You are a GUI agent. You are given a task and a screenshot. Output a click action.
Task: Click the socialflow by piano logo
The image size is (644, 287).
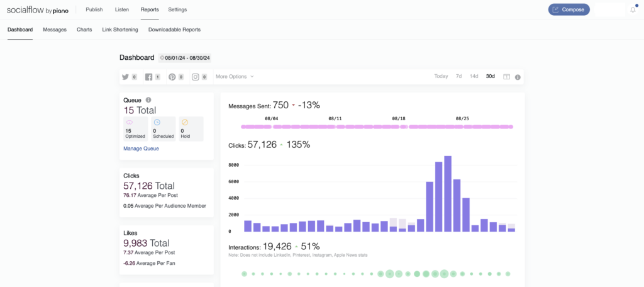(x=37, y=10)
